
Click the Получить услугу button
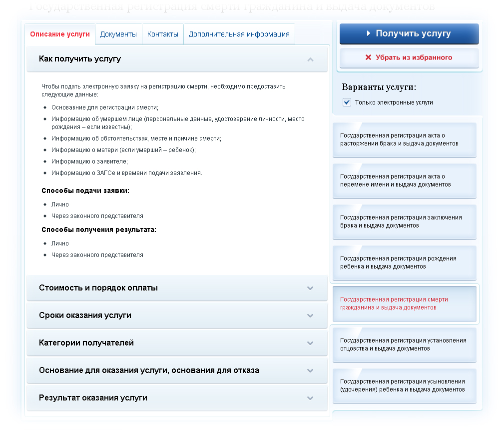point(409,33)
